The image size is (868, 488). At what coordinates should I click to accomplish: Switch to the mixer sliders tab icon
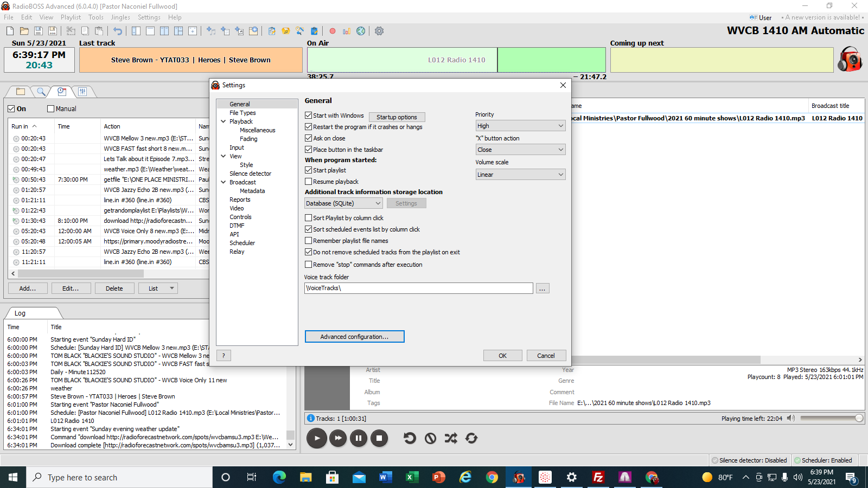[x=82, y=92]
